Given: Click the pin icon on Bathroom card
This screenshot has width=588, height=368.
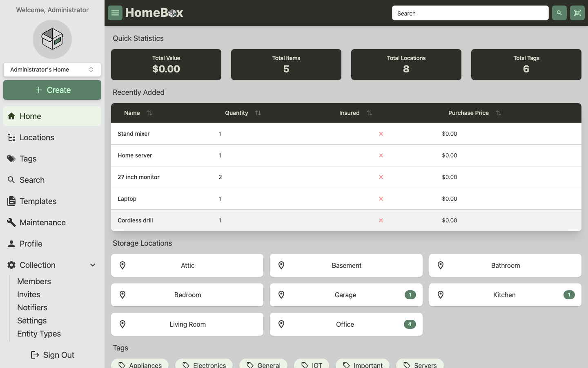Looking at the screenshot, I should [441, 265].
